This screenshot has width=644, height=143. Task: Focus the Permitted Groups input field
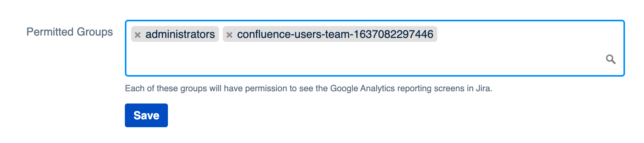pyautogui.click(x=375, y=48)
